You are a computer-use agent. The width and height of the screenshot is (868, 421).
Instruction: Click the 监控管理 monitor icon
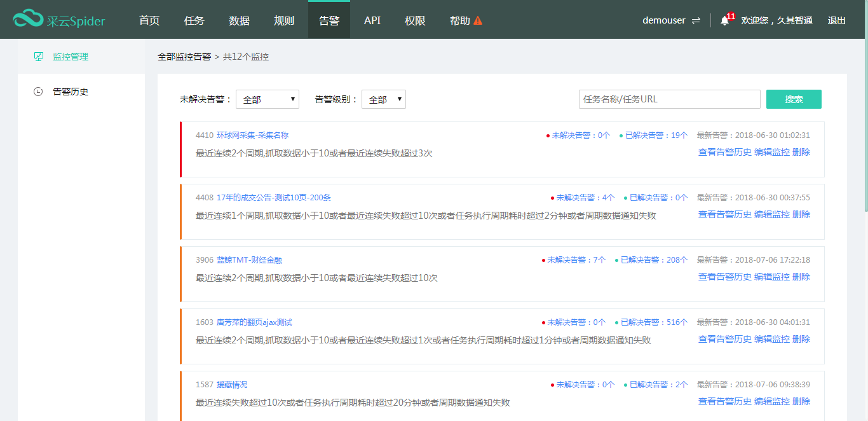click(38, 57)
